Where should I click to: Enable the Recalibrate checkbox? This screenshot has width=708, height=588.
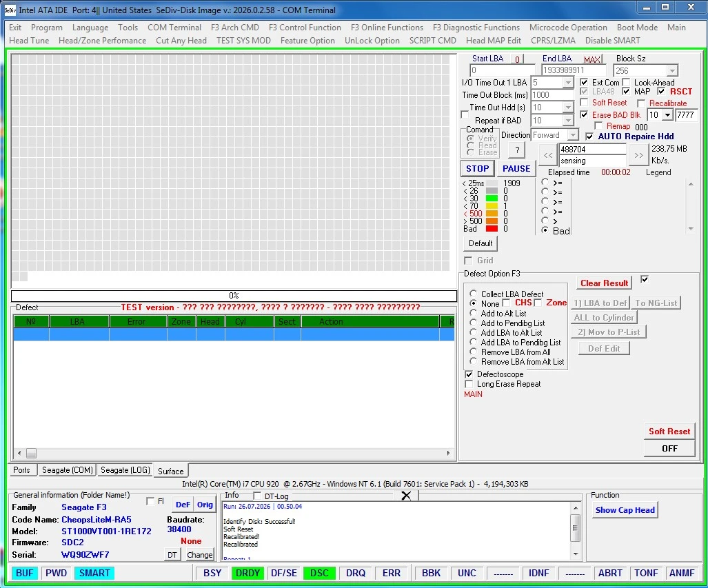641,103
